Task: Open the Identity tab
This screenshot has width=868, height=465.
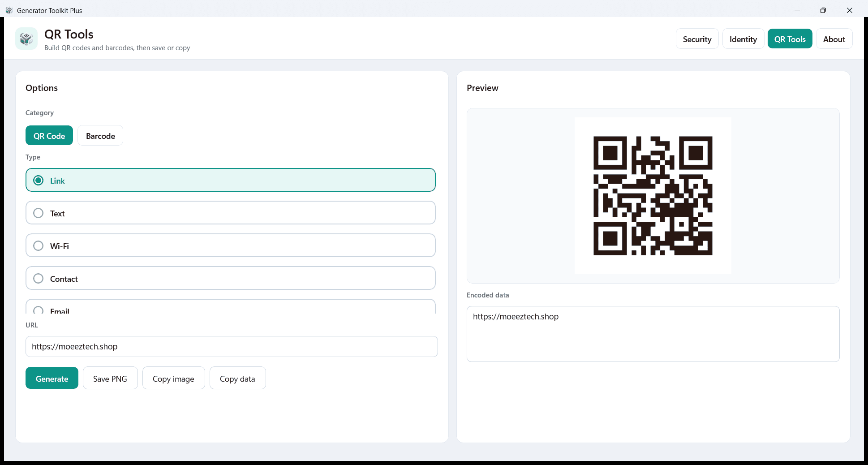Action: (743, 39)
